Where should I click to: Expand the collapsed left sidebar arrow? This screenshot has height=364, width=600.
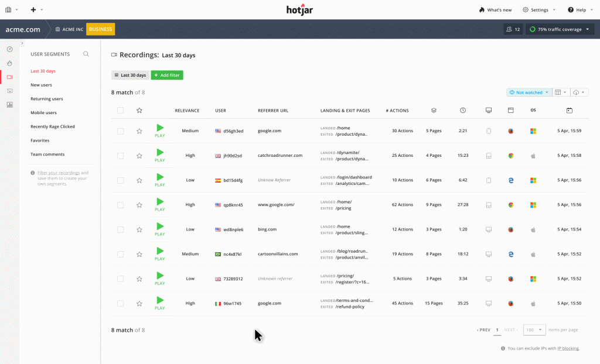pyautogui.click(x=22, y=43)
